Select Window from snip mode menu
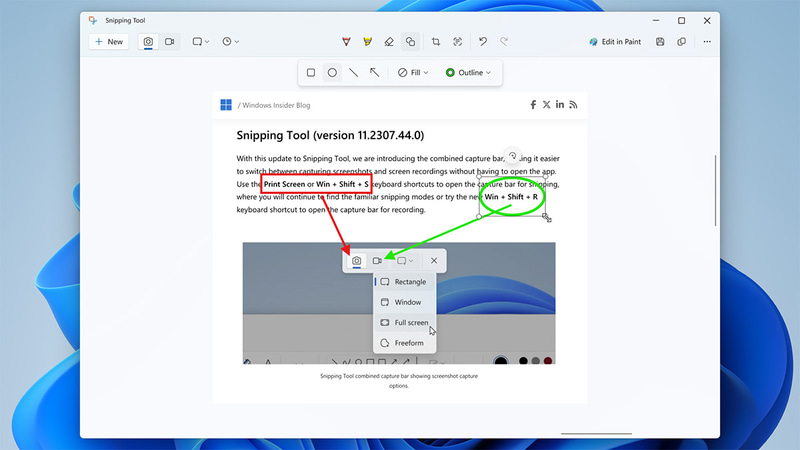This screenshot has height=450, width=800. [405, 302]
